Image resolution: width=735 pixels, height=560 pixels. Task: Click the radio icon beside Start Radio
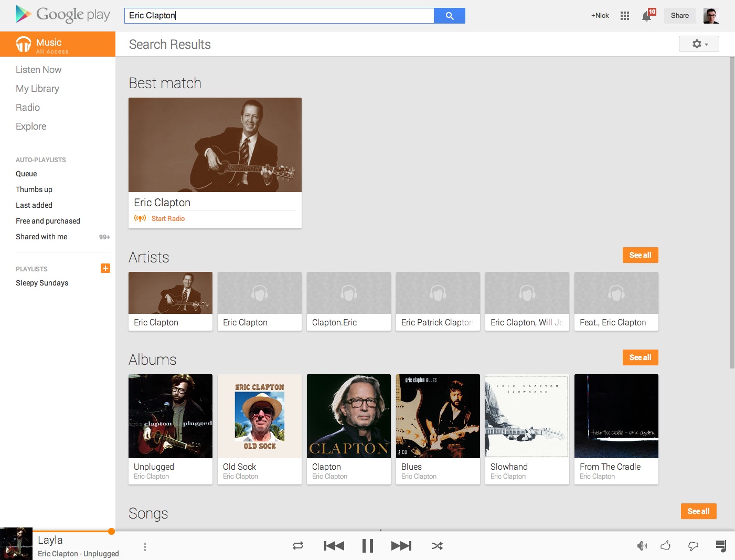[x=140, y=218]
